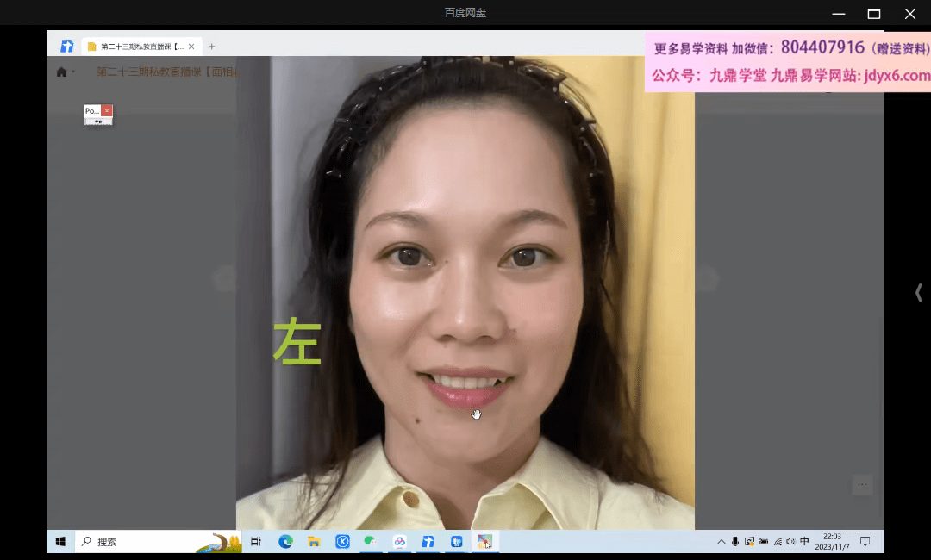Viewport: 931px width, 560px height.
Task: Select the 第二十三期私教直播课 document tab
Action: (138, 47)
